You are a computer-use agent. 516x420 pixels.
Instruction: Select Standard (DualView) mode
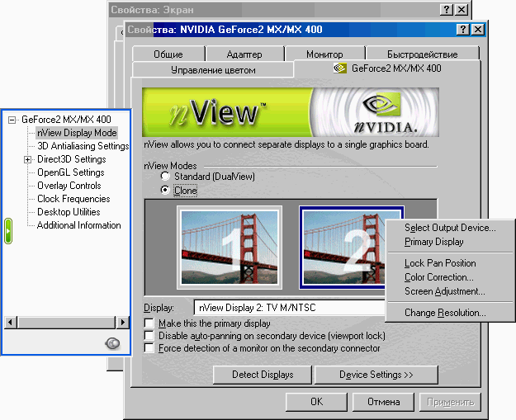[x=167, y=177]
